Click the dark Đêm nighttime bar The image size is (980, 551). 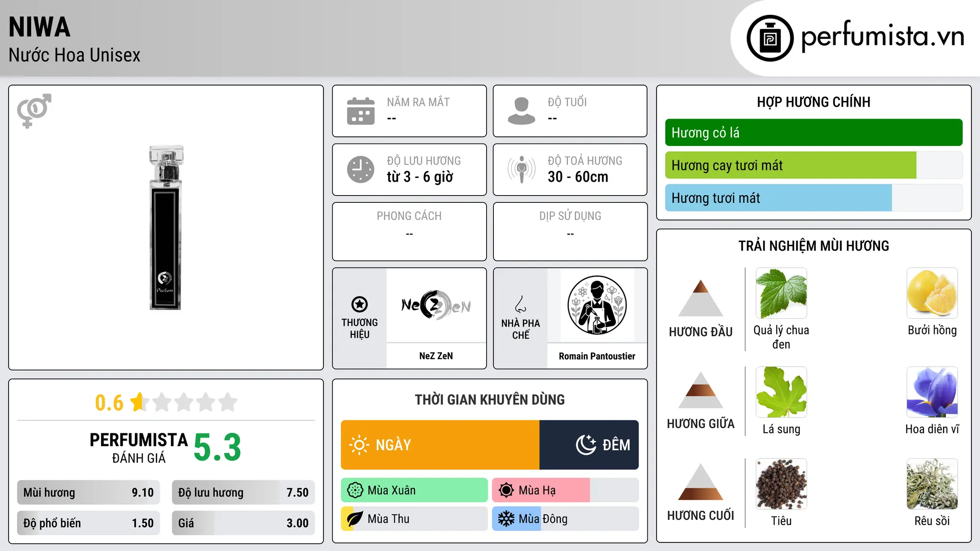click(589, 445)
